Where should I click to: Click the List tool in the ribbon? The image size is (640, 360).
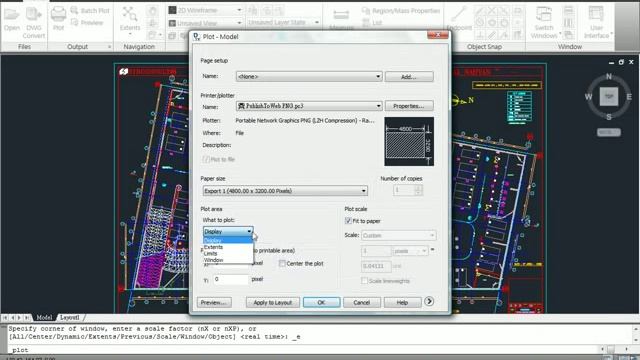point(372,22)
